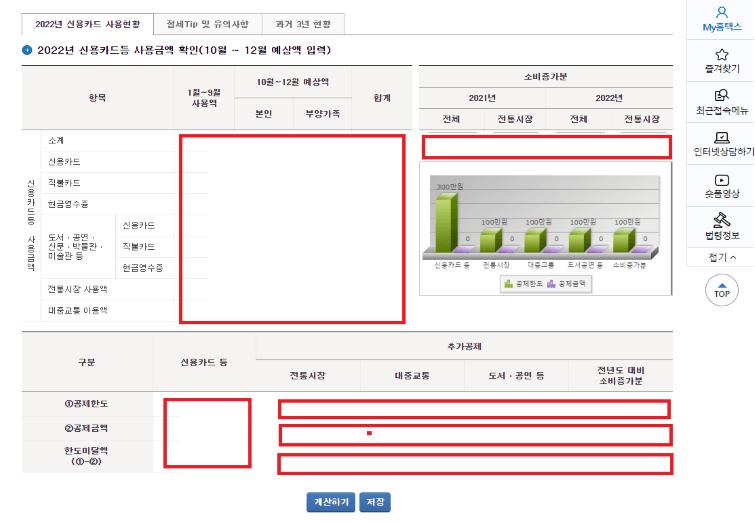Click the 계산하기 button
The height and width of the screenshot is (523, 755).
click(x=331, y=502)
